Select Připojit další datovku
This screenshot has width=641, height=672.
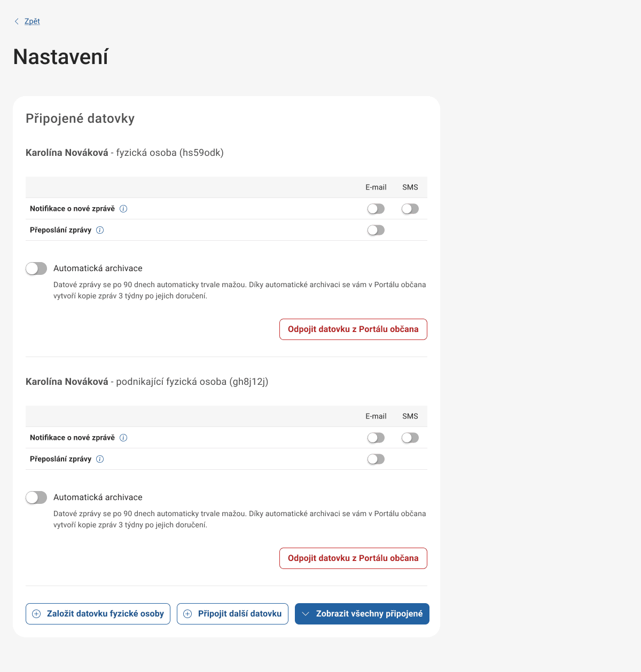[232, 614]
